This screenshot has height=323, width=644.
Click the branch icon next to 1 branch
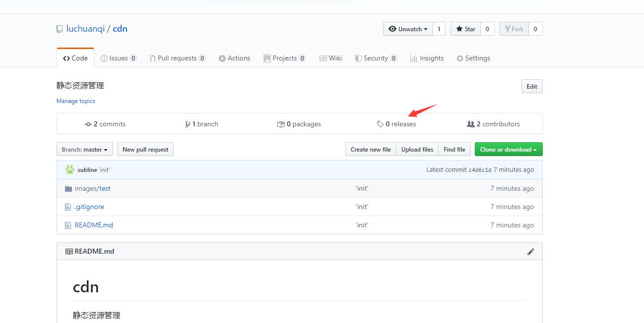(188, 124)
